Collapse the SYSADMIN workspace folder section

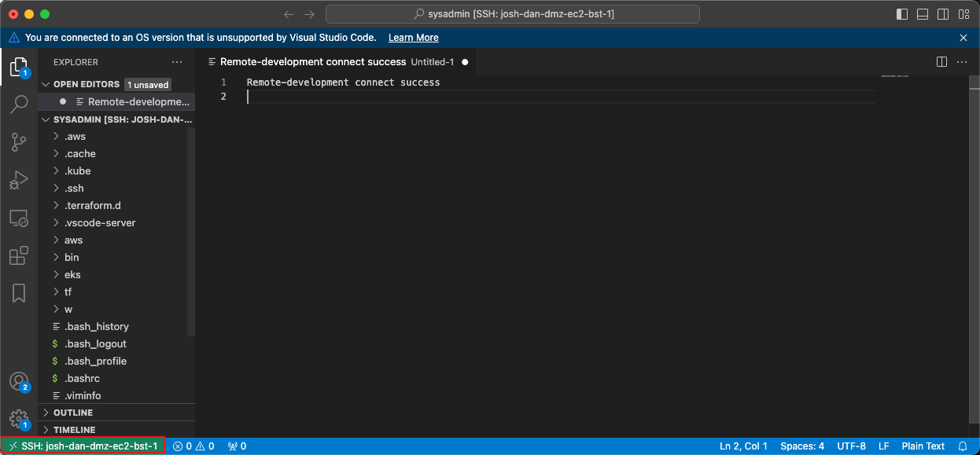pos(116,120)
